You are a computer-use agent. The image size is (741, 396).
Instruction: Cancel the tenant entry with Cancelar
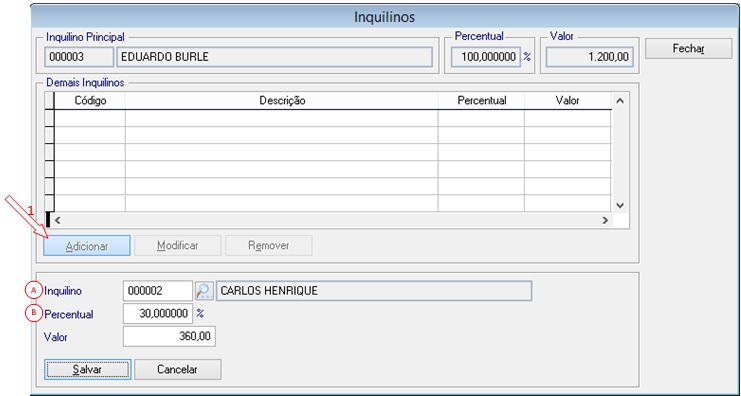tap(178, 370)
